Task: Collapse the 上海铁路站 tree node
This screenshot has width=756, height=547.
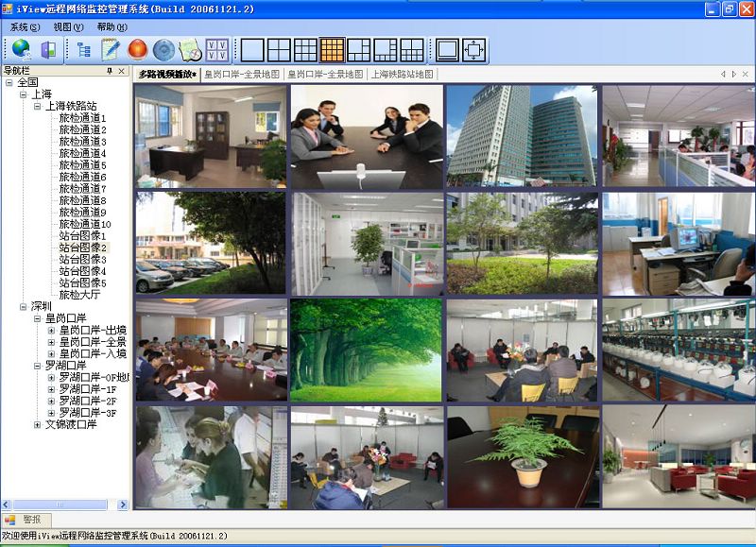Action: click(x=38, y=107)
